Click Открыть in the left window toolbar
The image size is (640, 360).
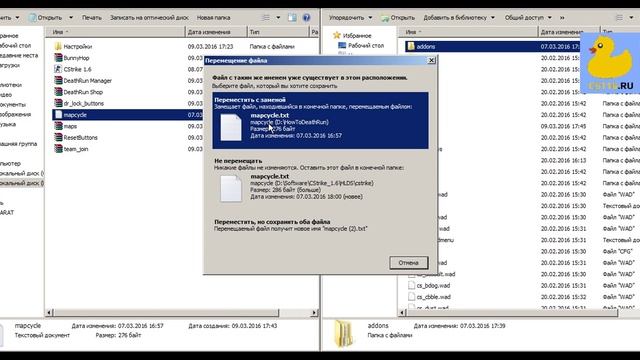pyautogui.click(x=46, y=18)
